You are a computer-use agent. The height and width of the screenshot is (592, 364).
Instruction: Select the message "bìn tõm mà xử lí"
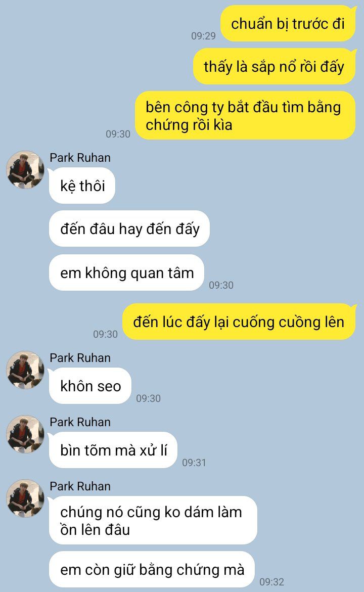[113, 450]
